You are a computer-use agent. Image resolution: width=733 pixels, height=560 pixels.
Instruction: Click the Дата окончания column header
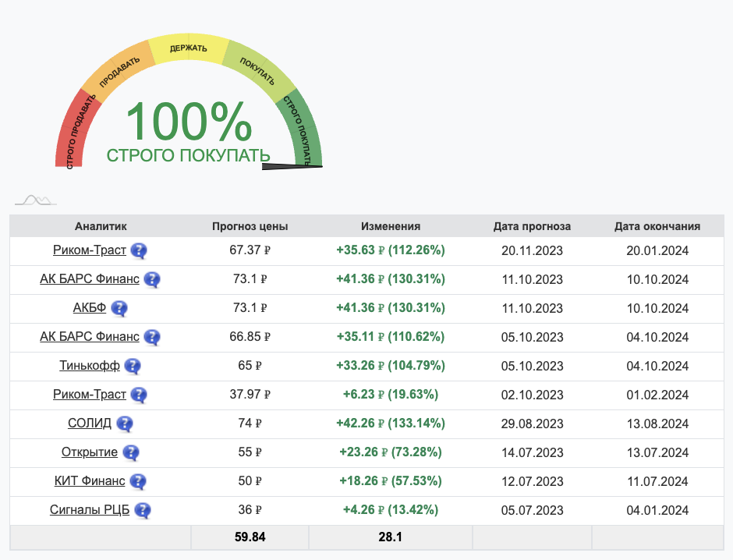pyautogui.click(x=657, y=226)
